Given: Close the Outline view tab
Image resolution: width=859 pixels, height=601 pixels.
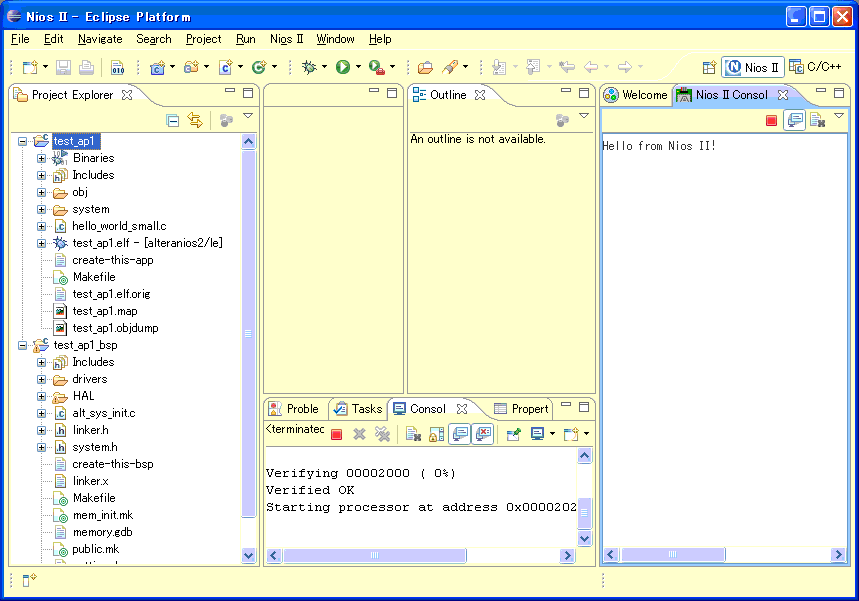Looking at the screenshot, I should pos(480,95).
